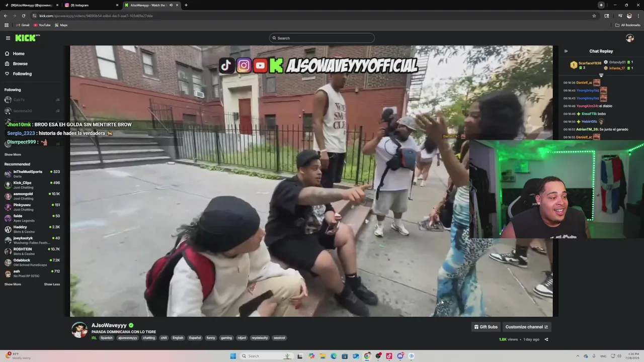Open Pinkyuwu recommended channel

(32, 207)
